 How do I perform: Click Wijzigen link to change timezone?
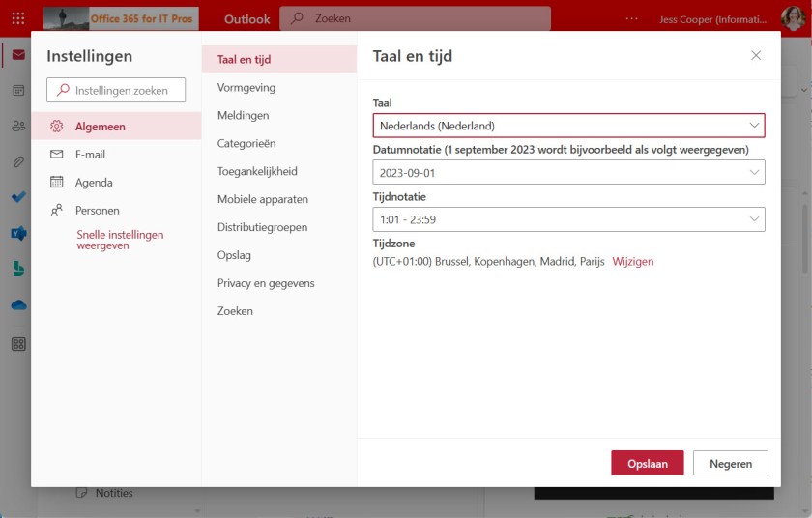click(x=633, y=261)
